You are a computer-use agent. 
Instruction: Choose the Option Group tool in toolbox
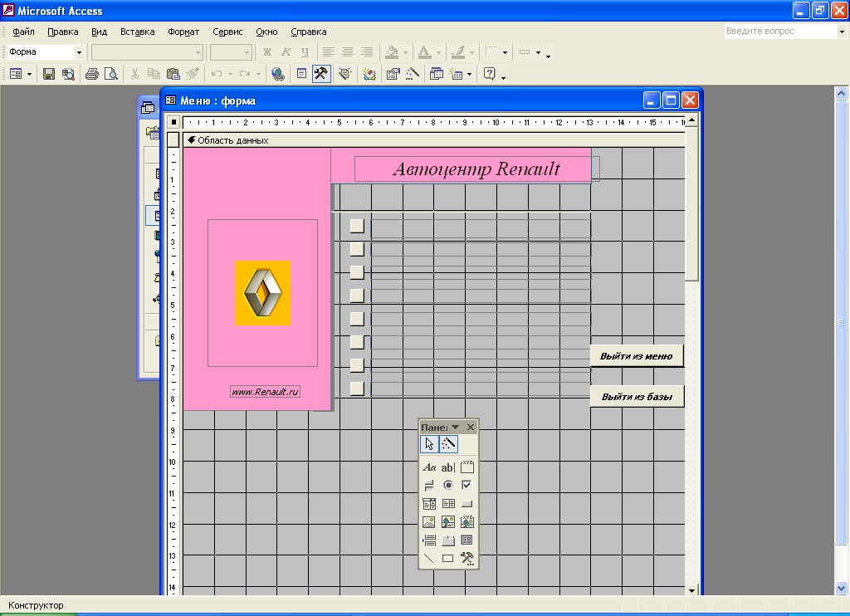coord(467,467)
